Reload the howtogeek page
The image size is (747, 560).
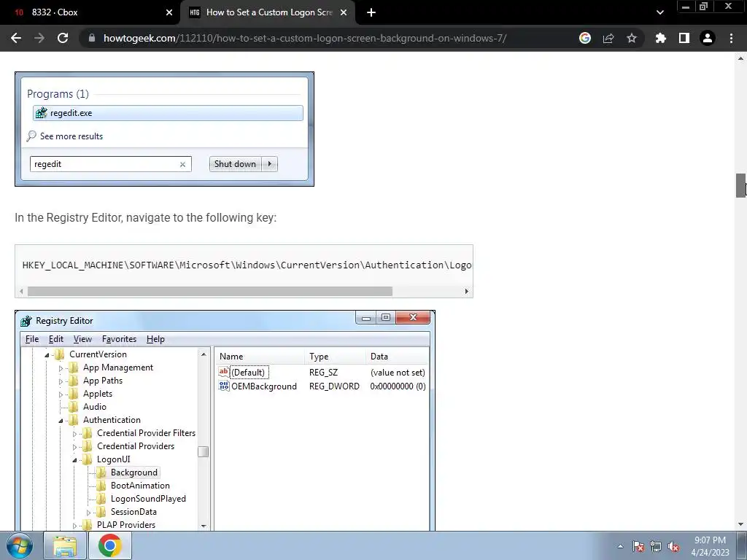click(x=63, y=38)
